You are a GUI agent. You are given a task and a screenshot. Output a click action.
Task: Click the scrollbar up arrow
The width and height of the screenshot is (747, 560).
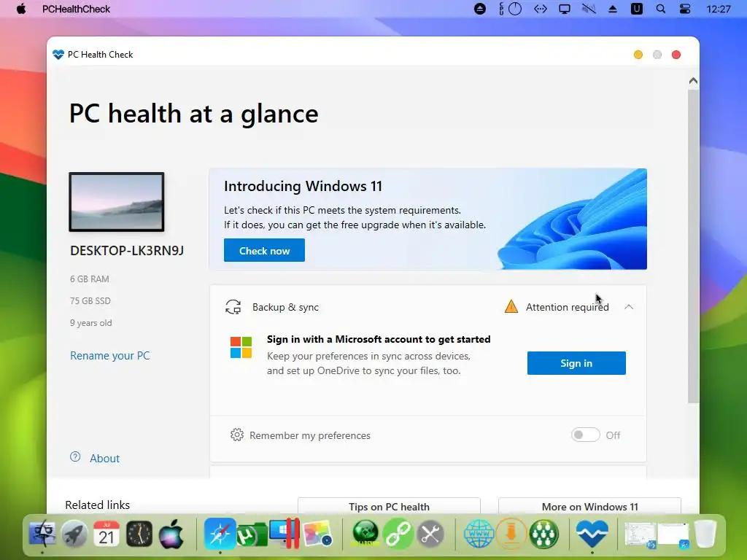pyautogui.click(x=693, y=81)
